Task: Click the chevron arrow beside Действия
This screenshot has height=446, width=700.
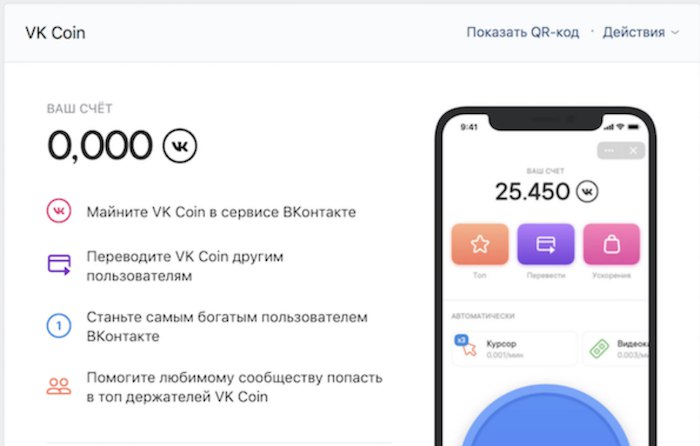Action: (675, 33)
